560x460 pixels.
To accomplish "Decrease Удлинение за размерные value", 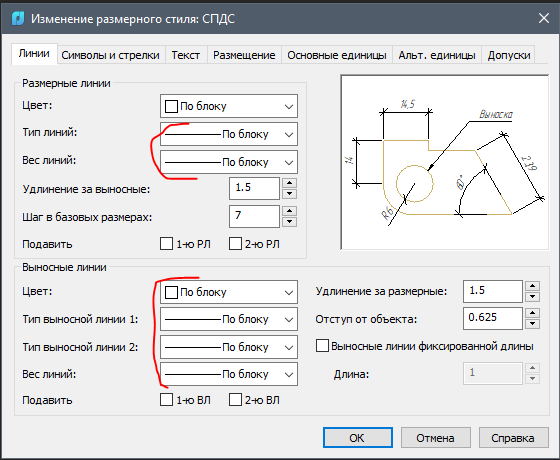I will tap(532, 297).
